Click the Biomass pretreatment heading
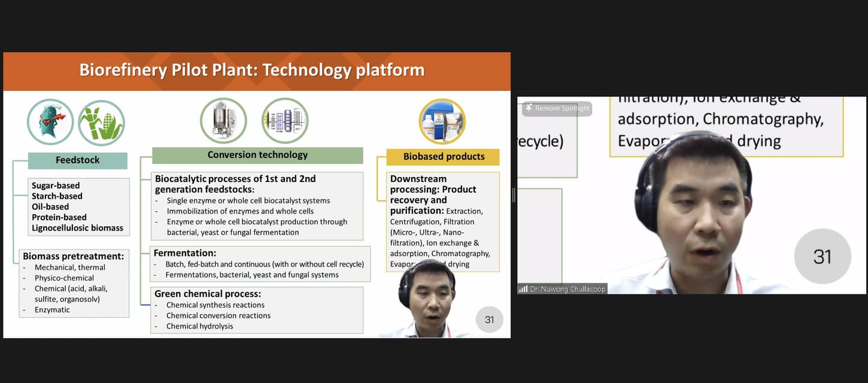The image size is (868, 383). [74, 256]
